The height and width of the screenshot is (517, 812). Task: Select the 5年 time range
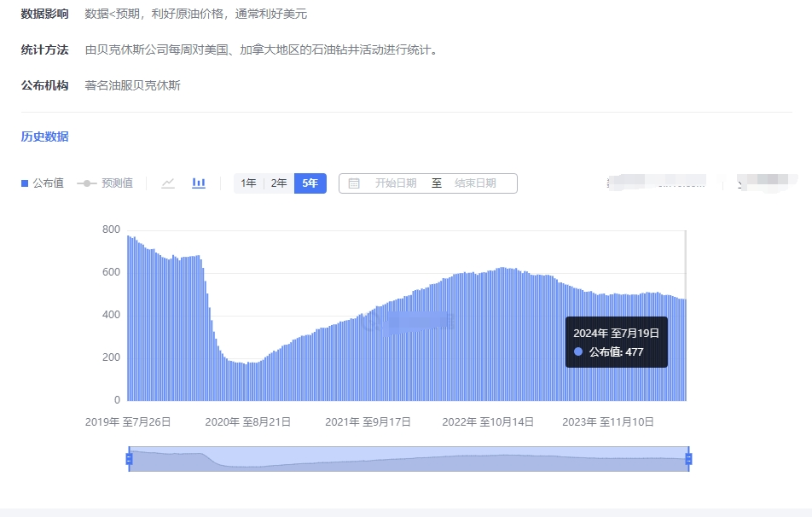pos(310,183)
